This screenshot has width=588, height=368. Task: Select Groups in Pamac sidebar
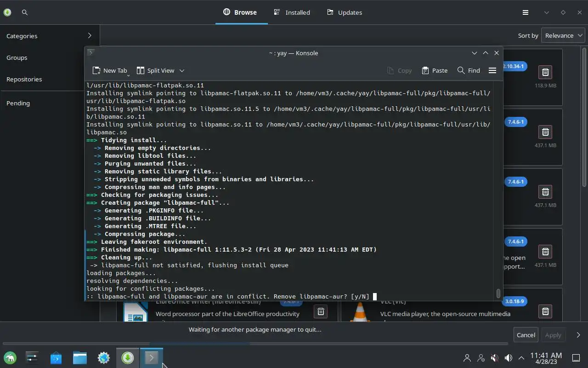point(50,57)
